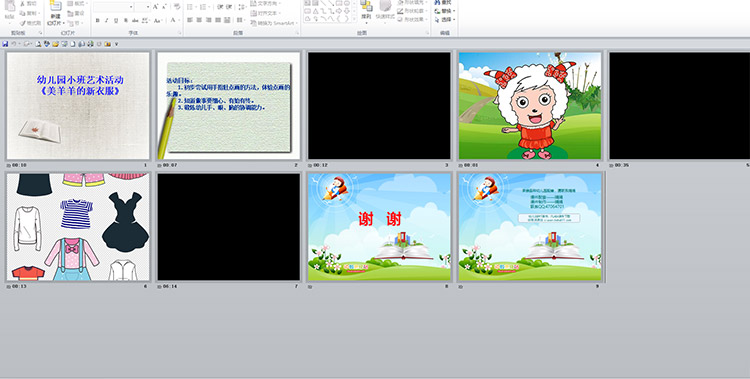Viewport: 750px width, 379px height.
Task: Click the Save icon in quick access toolbar
Action: (5, 44)
